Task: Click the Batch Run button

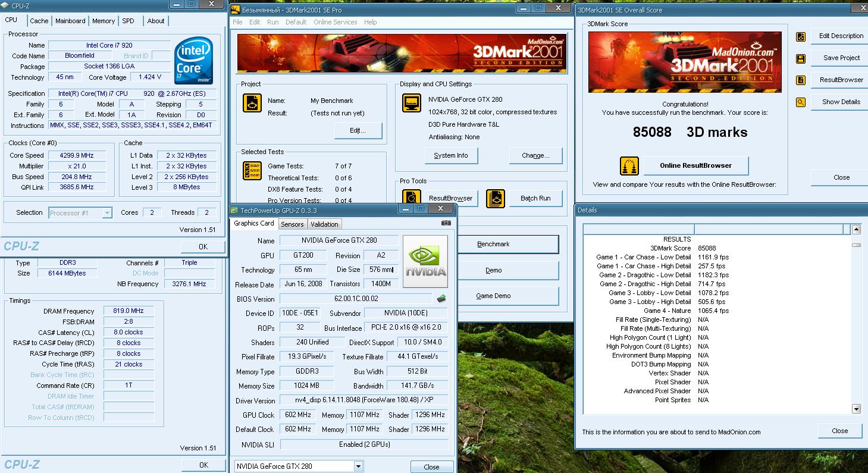Action: (535, 198)
